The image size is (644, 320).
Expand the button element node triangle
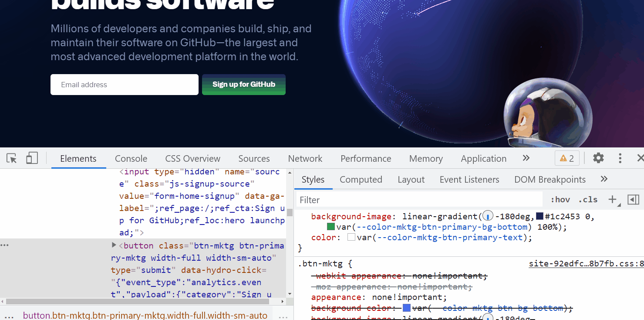coord(114,245)
